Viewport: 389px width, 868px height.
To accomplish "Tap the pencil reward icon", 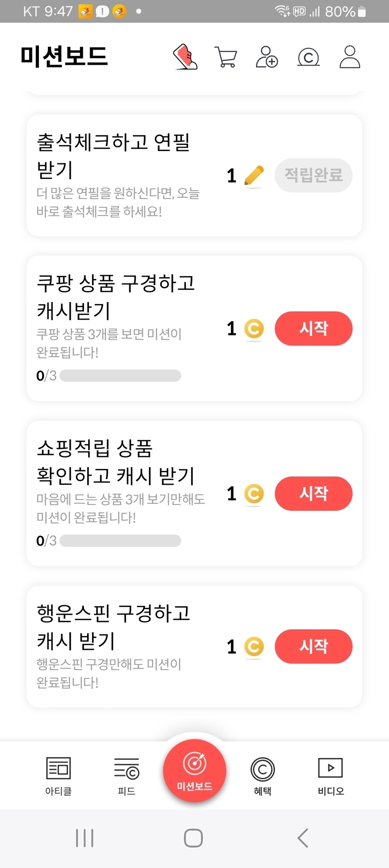I will pyautogui.click(x=254, y=176).
